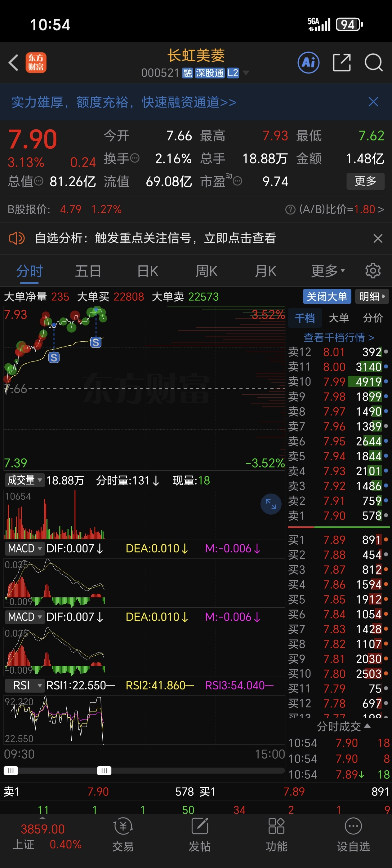Switch to 日K tab
Image resolution: width=392 pixels, height=868 pixels.
click(148, 271)
